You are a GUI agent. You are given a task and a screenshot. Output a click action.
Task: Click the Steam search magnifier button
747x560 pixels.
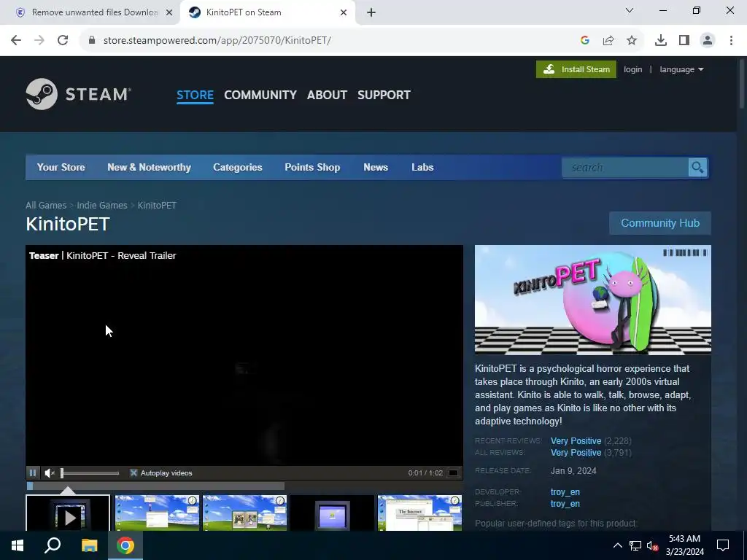click(x=697, y=168)
